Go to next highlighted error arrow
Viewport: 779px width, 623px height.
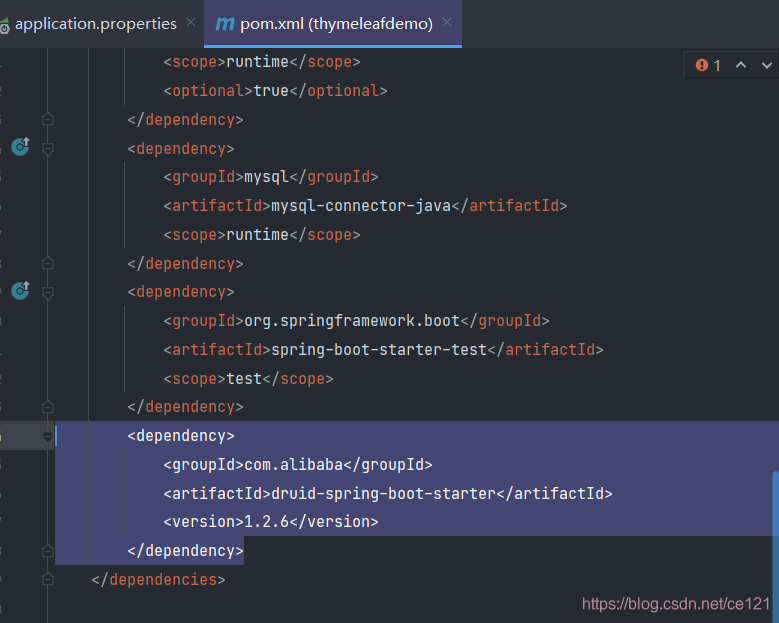(767, 65)
